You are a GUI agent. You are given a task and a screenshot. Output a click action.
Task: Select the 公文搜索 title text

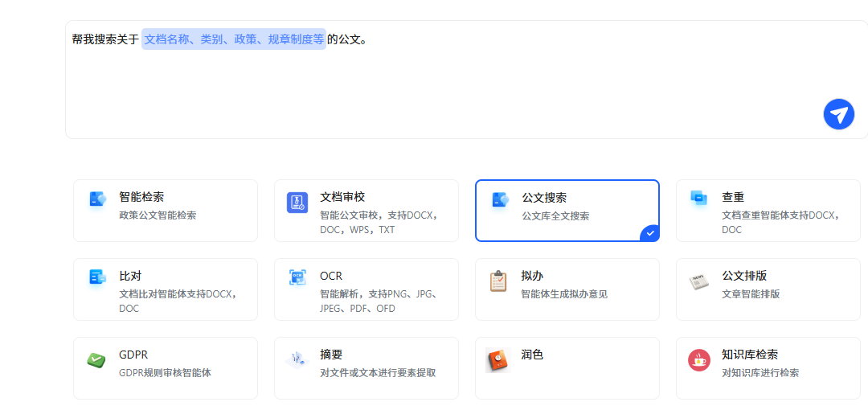point(544,198)
